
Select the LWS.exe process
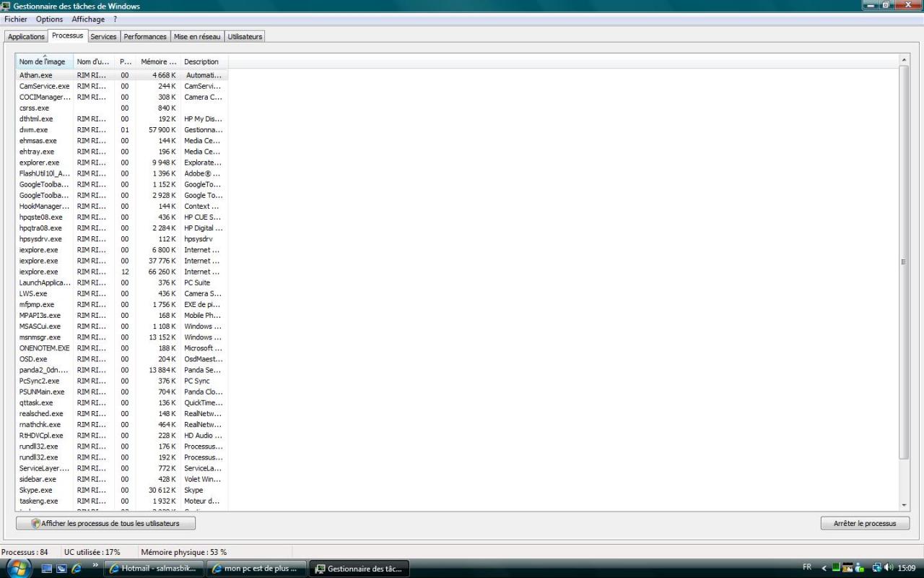click(121, 293)
